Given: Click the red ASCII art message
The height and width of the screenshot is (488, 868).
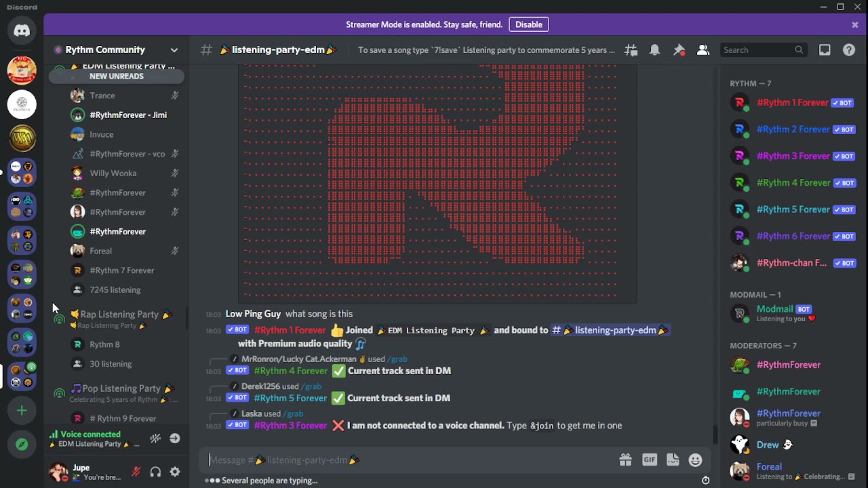Looking at the screenshot, I should (437, 184).
